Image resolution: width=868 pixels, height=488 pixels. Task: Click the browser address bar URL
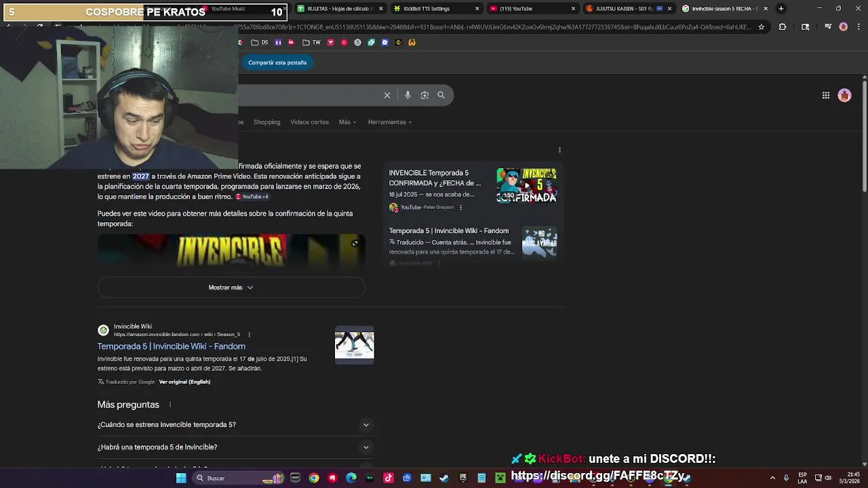point(495,27)
